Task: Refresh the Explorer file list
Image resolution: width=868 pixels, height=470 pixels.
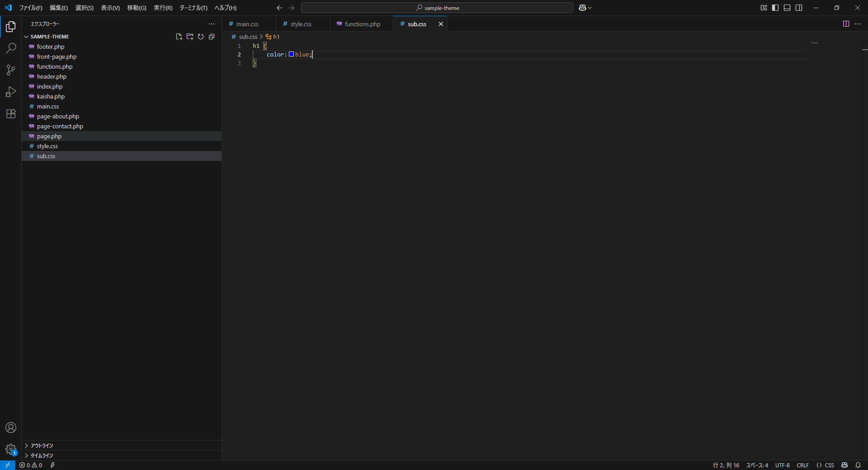Action: point(201,37)
